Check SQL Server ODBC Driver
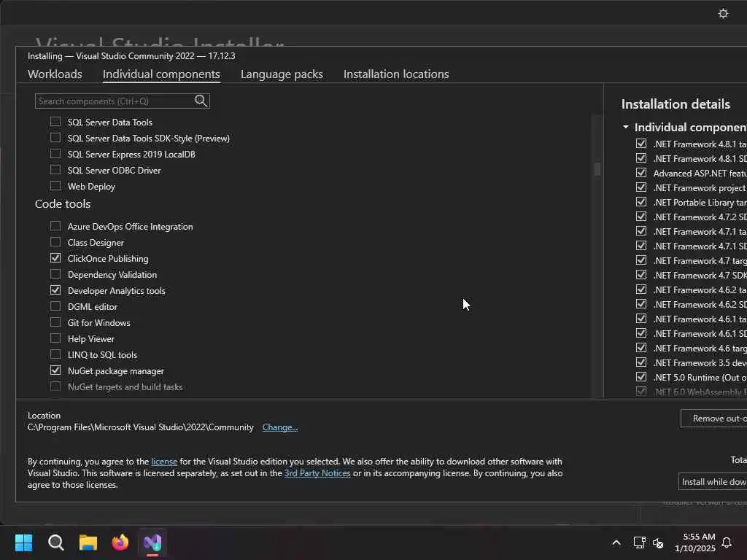 55,170
